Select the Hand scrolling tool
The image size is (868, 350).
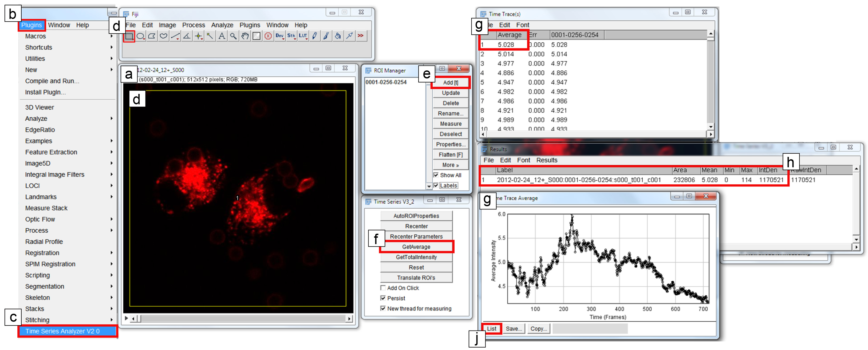pos(245,36)
